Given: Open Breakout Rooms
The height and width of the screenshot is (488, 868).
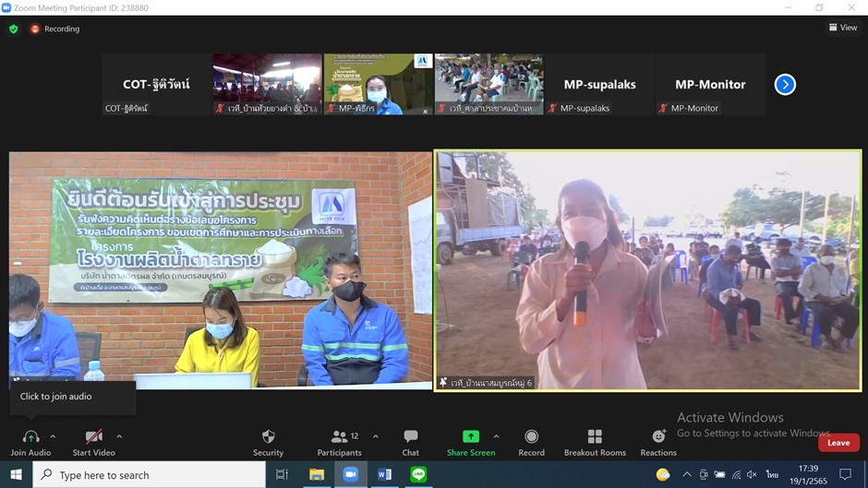Looking at the screenshot, I should (x=595, y=441).
